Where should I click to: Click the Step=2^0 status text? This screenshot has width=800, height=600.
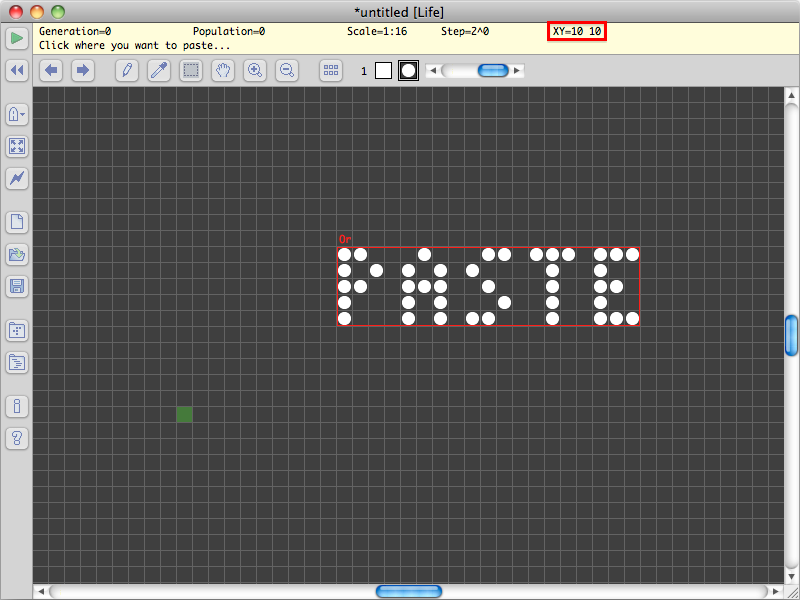(465, 31)
